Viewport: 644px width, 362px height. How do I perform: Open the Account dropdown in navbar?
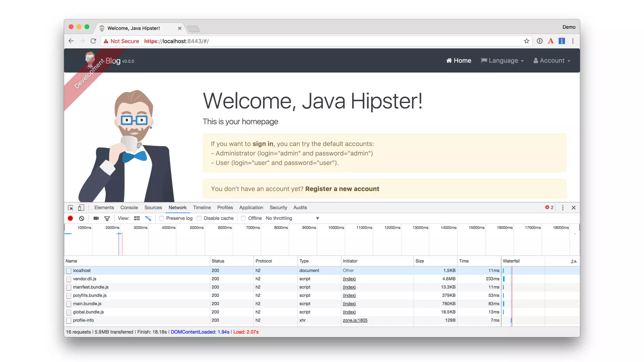coord(552,61)
